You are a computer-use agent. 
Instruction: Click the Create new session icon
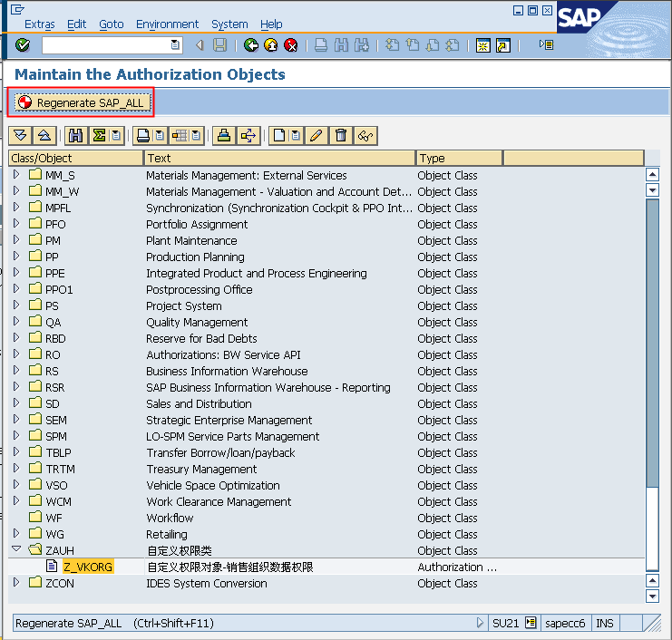tap(483, 45)
